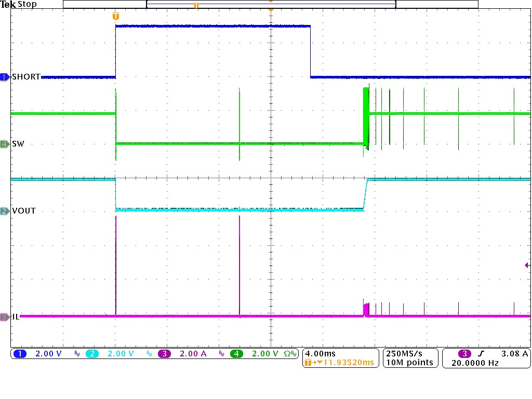Click the trigger level arrow on the right edge
This screenshot has width=532, height=399.
point(527,265)
